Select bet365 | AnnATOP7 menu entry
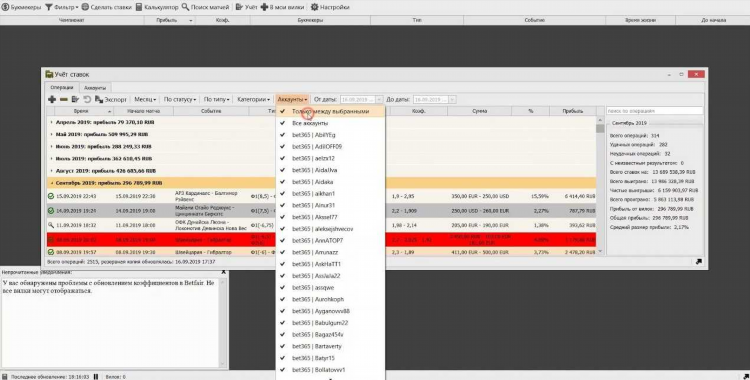Image resolution: width=750 pixels, height=380 pixels. tap(330, 240)
